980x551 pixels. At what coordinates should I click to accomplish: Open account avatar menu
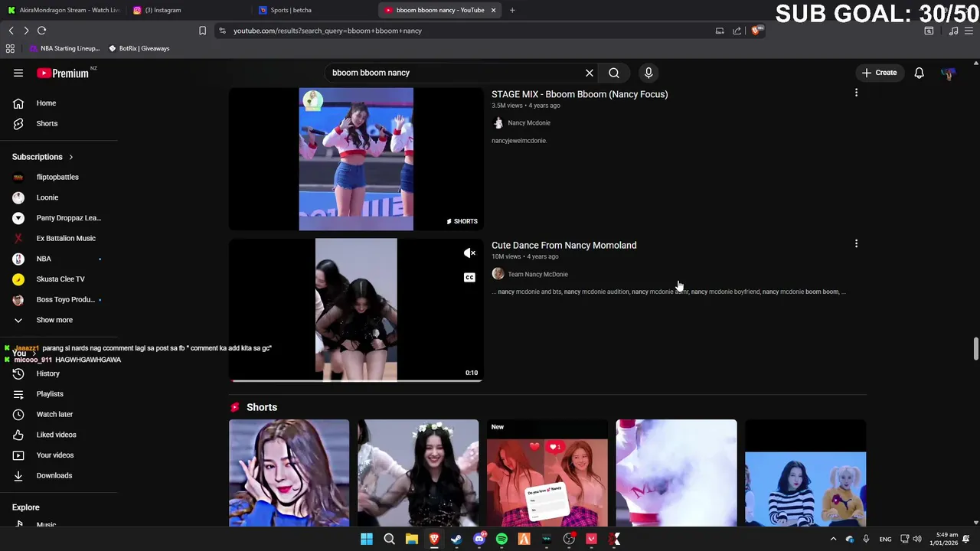coord(949,73)
